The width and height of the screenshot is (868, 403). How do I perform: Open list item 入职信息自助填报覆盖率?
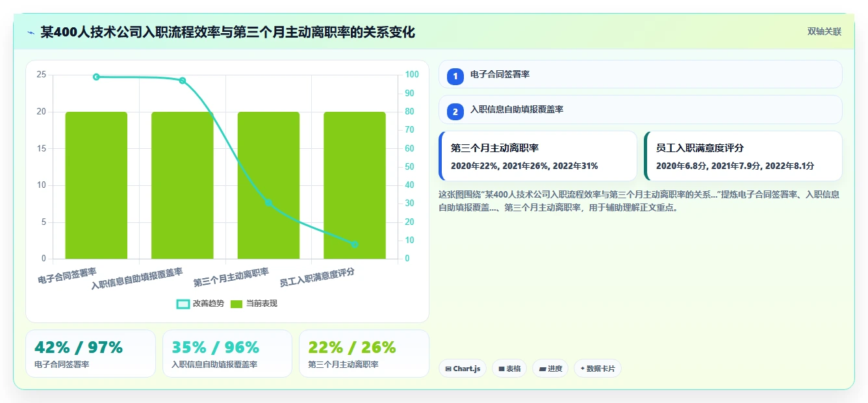pos(640,109)
